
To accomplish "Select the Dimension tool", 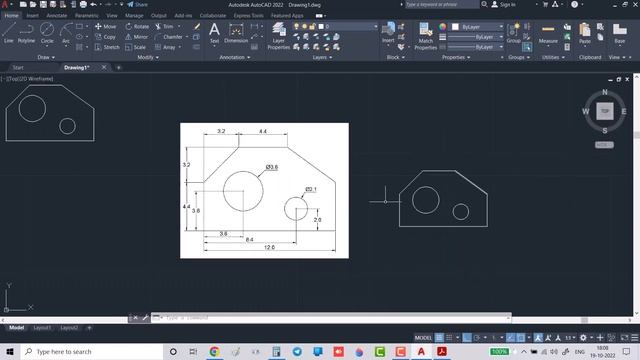I will pos(236,33).
